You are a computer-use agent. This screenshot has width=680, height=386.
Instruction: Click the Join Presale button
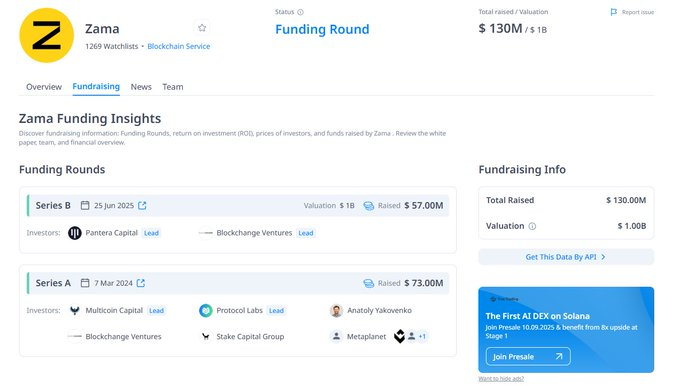point(528,357)
